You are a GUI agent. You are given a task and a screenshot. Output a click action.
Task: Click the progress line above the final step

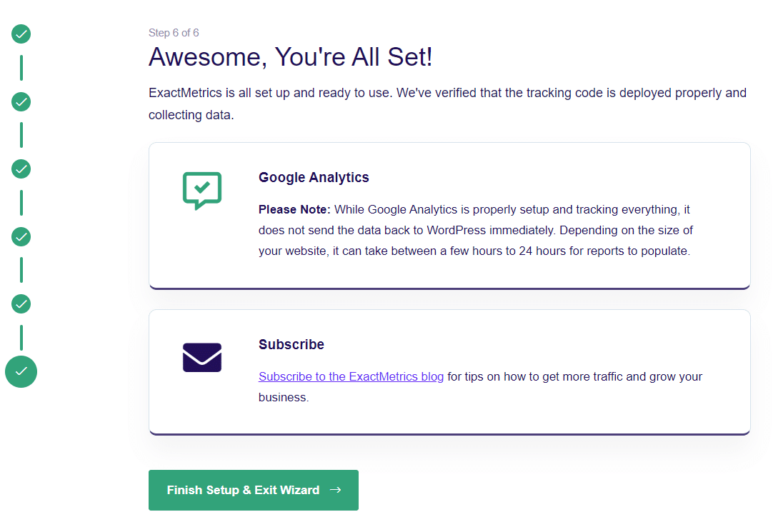tap(21, 338)
